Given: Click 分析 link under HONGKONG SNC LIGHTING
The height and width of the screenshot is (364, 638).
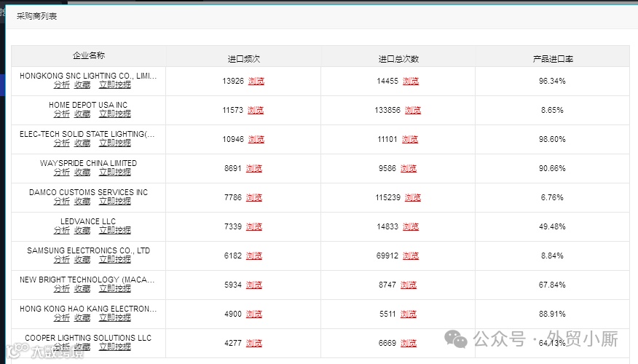Looking at the screenshot, I should tap(61, 84).
